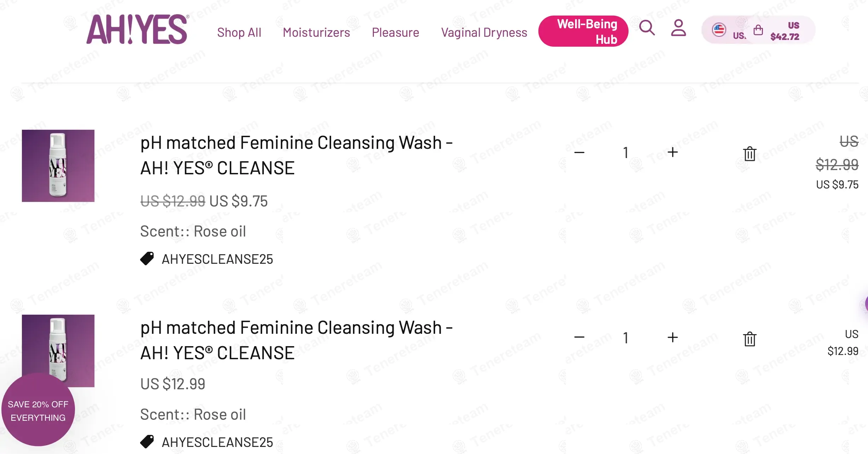The height and width of the screenshot is (454, 868).
Task: Navigate to Pleasure category
Action: coord(395,33)
